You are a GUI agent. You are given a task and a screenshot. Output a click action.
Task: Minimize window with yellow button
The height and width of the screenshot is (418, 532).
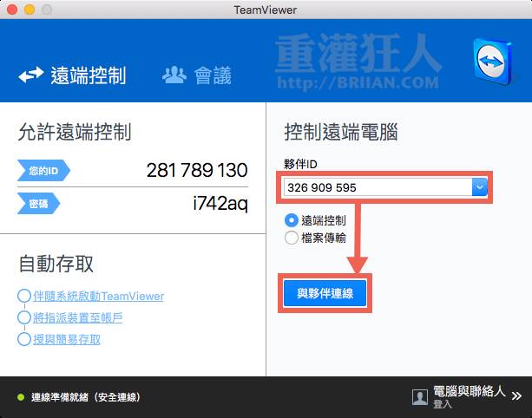tap(30, 10)
